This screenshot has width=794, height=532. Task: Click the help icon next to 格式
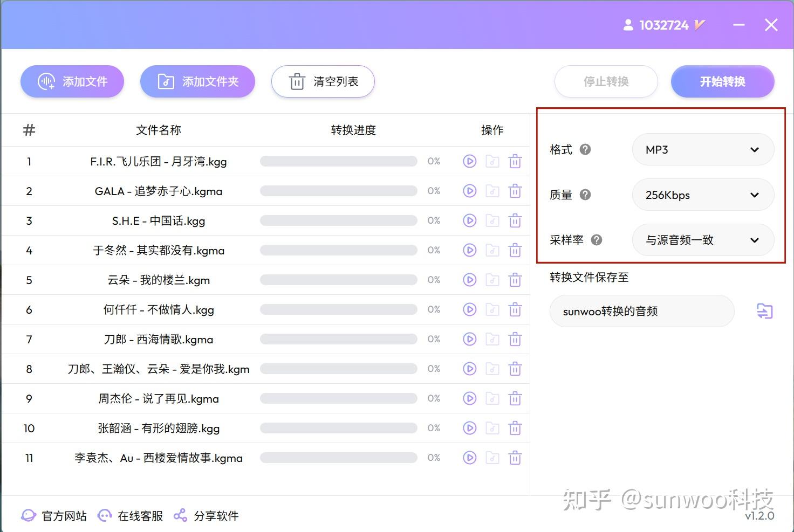pos(586,150)
